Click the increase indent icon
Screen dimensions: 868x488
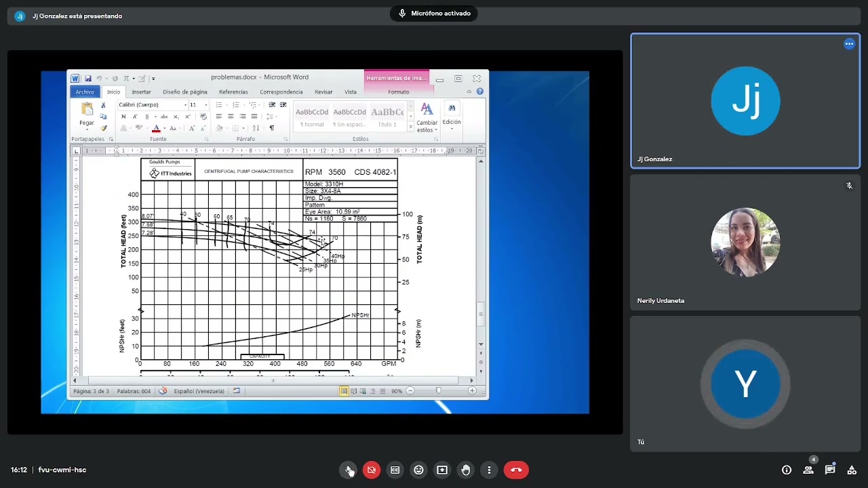pyautogui.click(x=283, y=105)
